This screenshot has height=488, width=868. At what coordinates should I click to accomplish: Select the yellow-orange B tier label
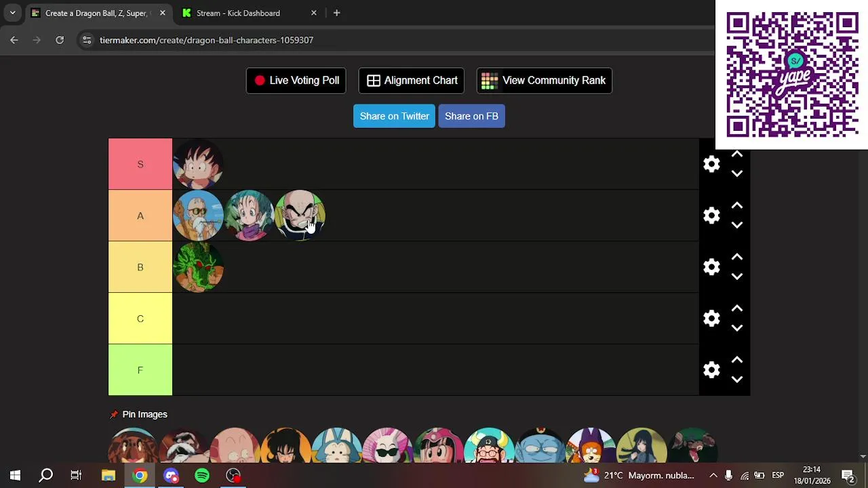click(x=140, y=267)
